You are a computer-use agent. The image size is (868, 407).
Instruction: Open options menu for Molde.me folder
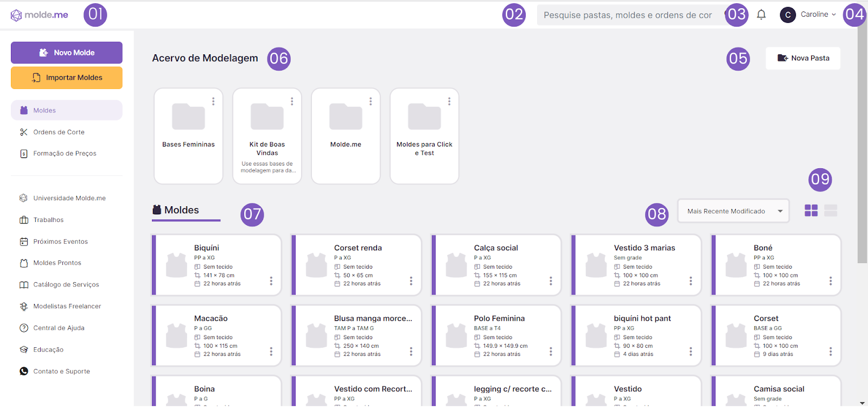[x=371, y=101]
